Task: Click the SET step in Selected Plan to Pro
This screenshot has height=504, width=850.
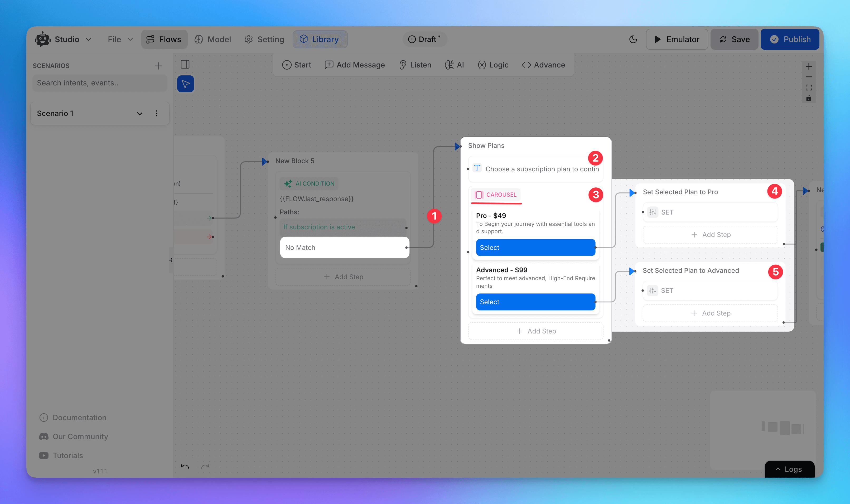Action: click(710, 212)
